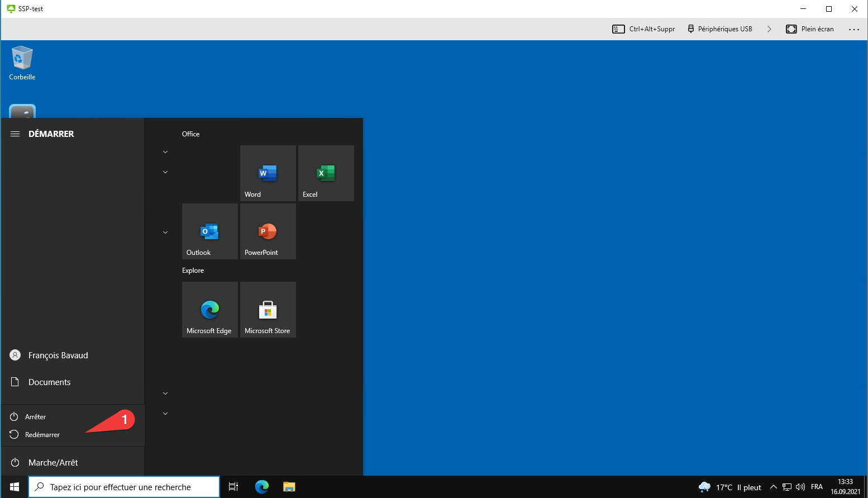Launch the PowerPoint tile

coord(268,231)
